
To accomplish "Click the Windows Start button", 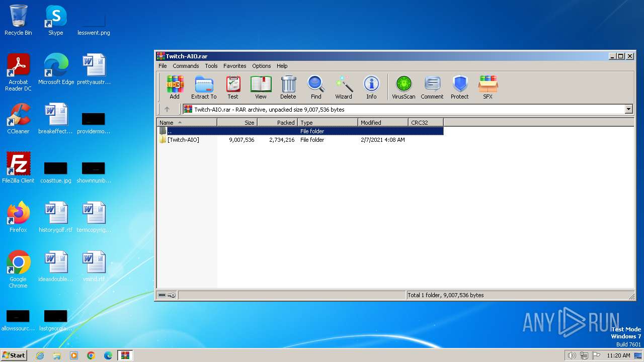I will (14, 355).
